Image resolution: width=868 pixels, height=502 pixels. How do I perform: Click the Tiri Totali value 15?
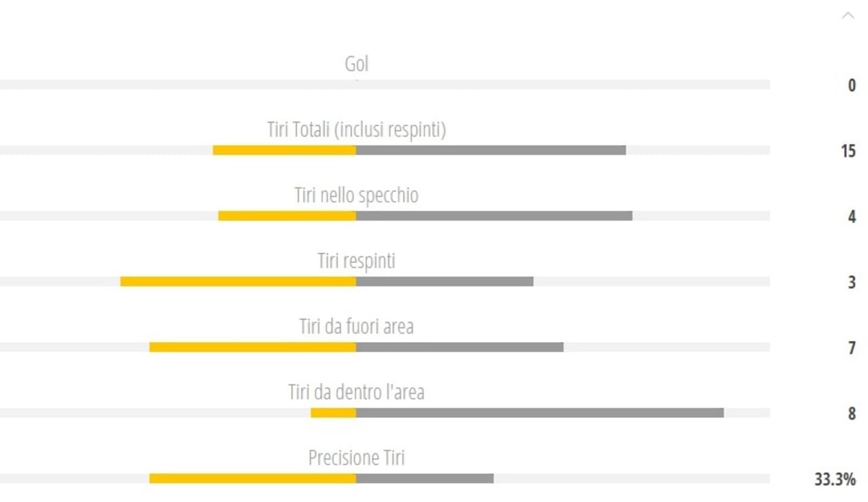click(x=848, y=151)
